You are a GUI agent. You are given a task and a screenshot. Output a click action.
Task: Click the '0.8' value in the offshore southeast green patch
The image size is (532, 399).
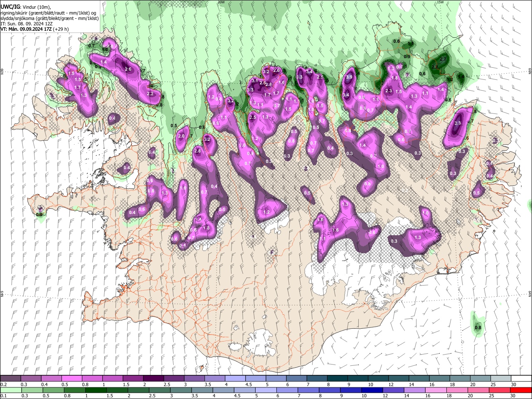point(478,328)
